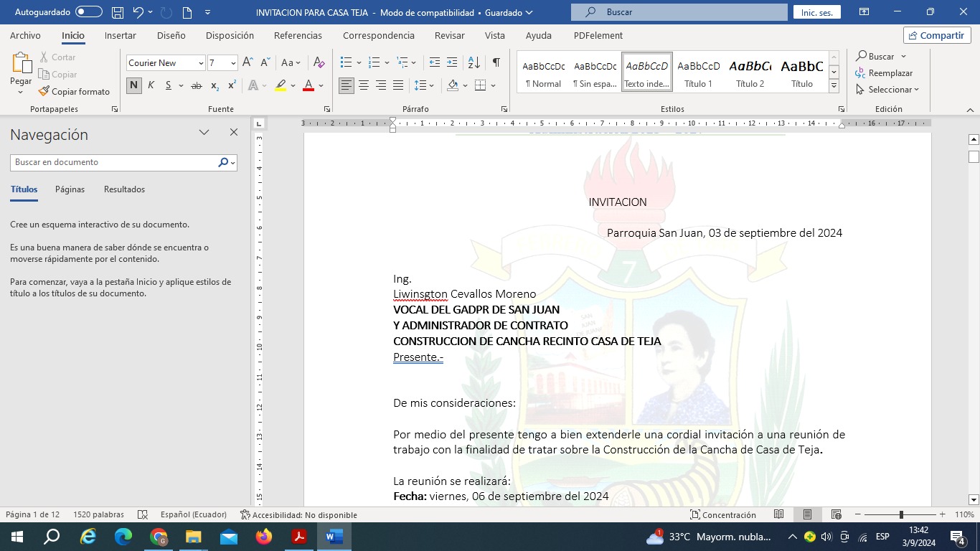Image resolution: width=980 pixels, height=551 pixels.
Task: Apply italic formatting with the K button
Action: point(151,85)
